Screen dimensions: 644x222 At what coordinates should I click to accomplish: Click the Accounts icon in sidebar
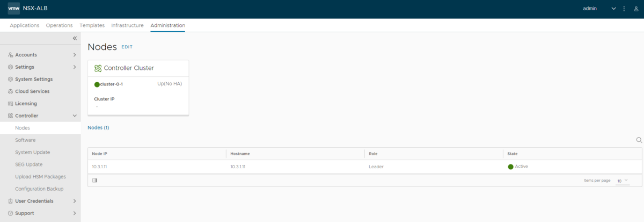[11, 55]
